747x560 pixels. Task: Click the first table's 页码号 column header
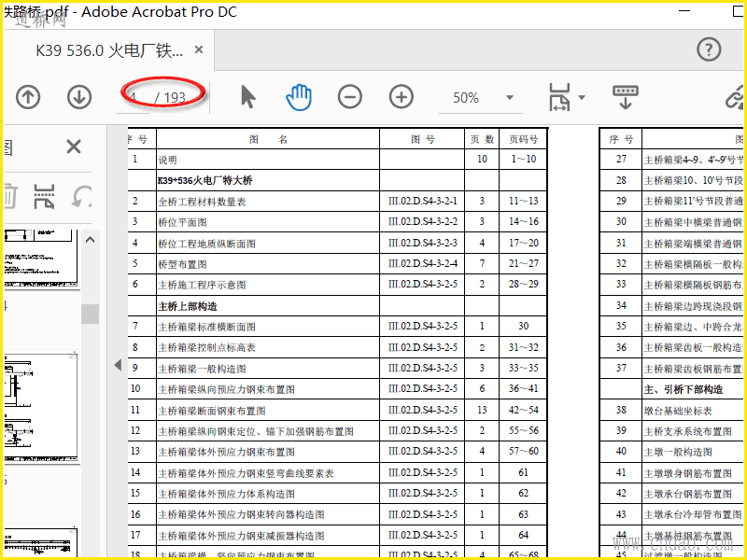coord(523,139)
